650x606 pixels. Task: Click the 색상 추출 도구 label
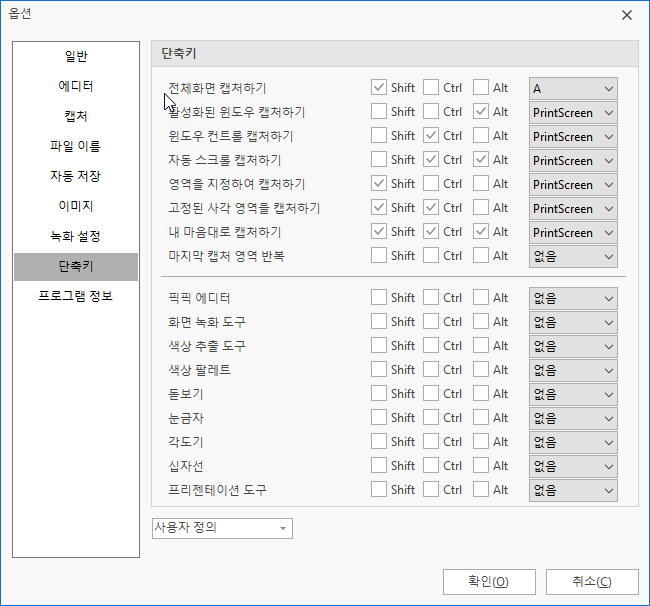pyautogui.click(x=207, y=346)
